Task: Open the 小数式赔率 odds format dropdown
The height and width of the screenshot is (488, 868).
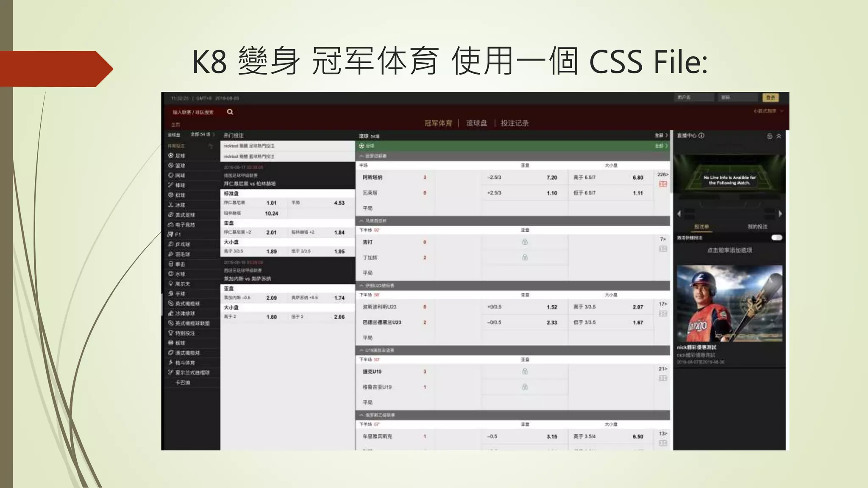Action: click(x=768, y=111)
